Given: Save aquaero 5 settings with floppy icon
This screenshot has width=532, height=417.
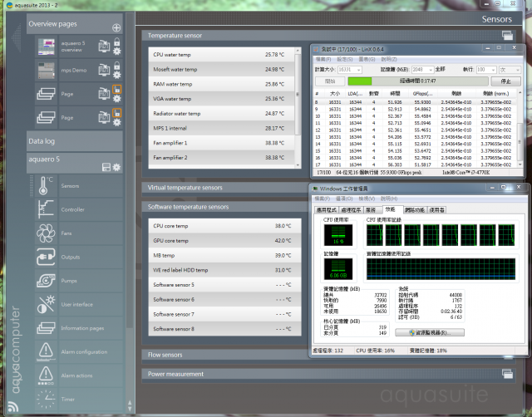Looking at the screenshot, I should (x=106, y=167).
